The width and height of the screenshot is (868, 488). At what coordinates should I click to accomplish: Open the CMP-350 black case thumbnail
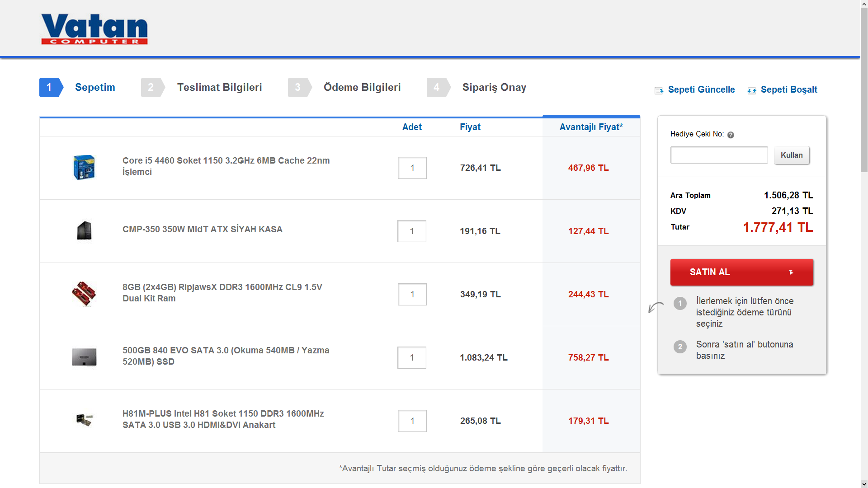(84, 230)
